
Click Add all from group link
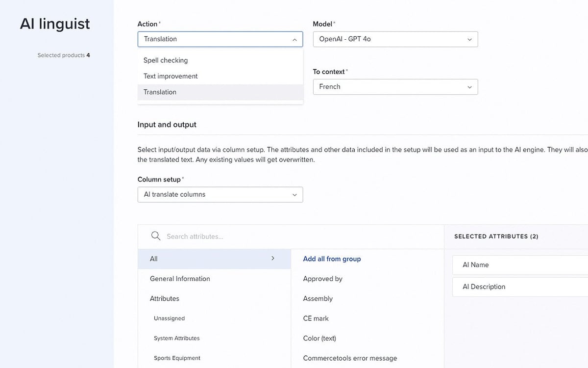pos(332,259)
